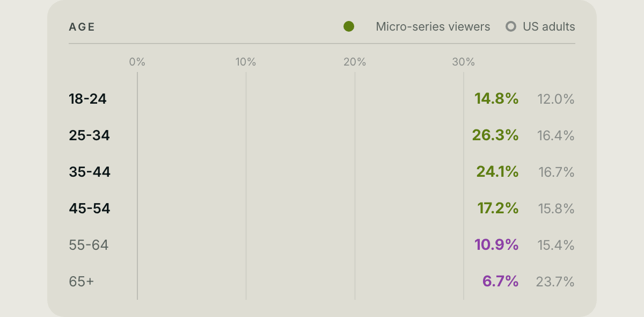Select the 35-44 age row label
The height and width of the screenshot is (317, 644).
tap(90, 172)
